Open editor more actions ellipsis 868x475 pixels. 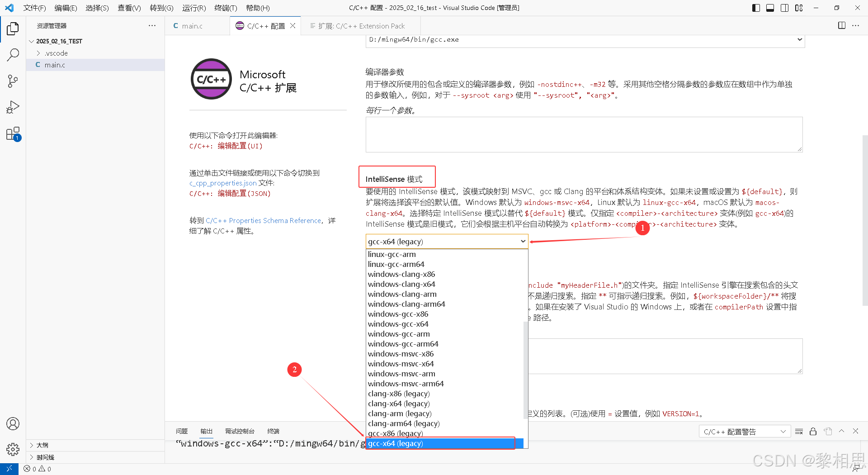[856, 26]
